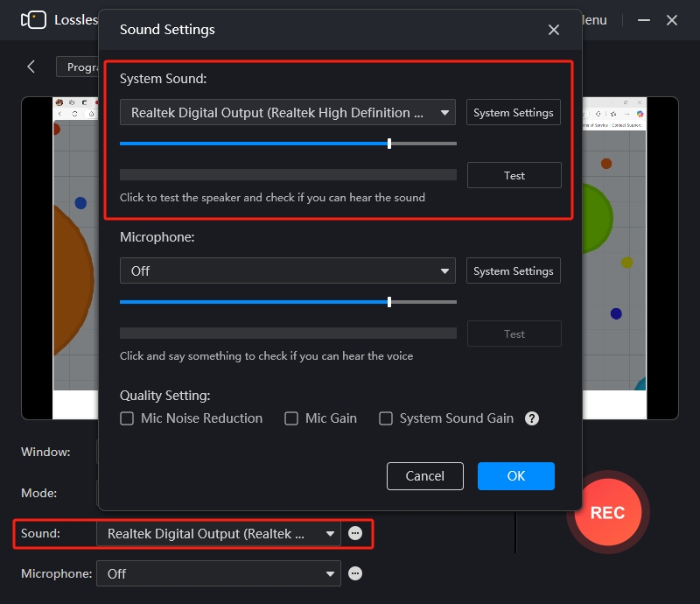Enable System Sound Gain checkbox
This screenshot has height=604, width=700.
[386, 418]
